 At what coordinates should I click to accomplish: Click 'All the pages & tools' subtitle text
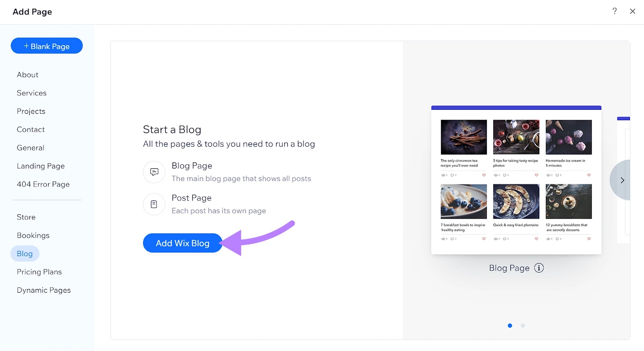click(229, 144)
